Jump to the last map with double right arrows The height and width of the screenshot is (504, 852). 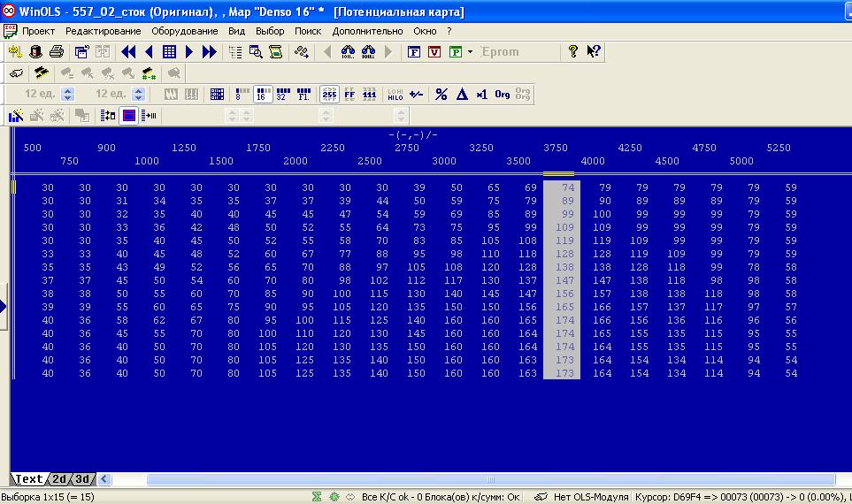coord(210,52)
